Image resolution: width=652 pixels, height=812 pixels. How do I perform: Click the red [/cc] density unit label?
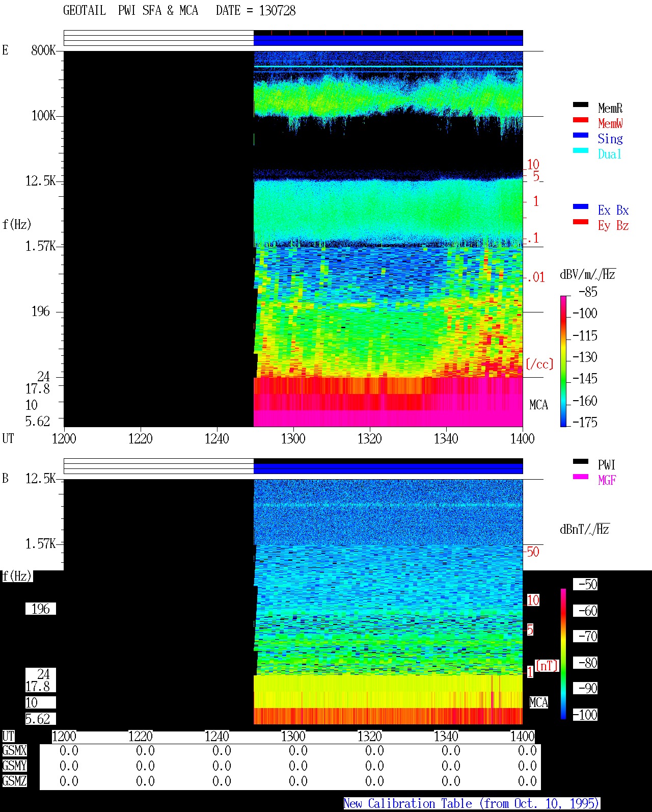click(x=539, y=364)
